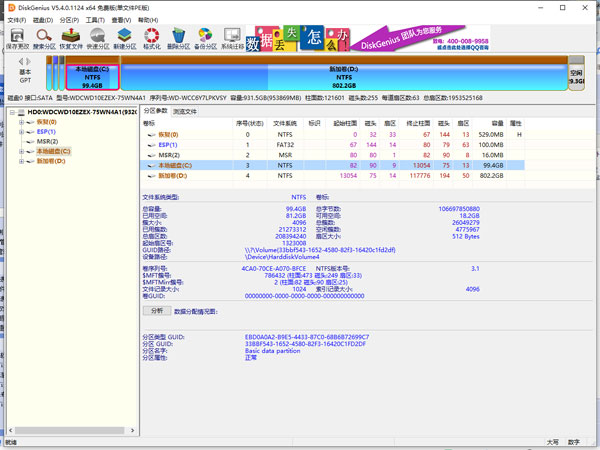The image size is (600, 450).
Task: Click the 新建分区 new partition icon
Action: [x=125, y=38]
